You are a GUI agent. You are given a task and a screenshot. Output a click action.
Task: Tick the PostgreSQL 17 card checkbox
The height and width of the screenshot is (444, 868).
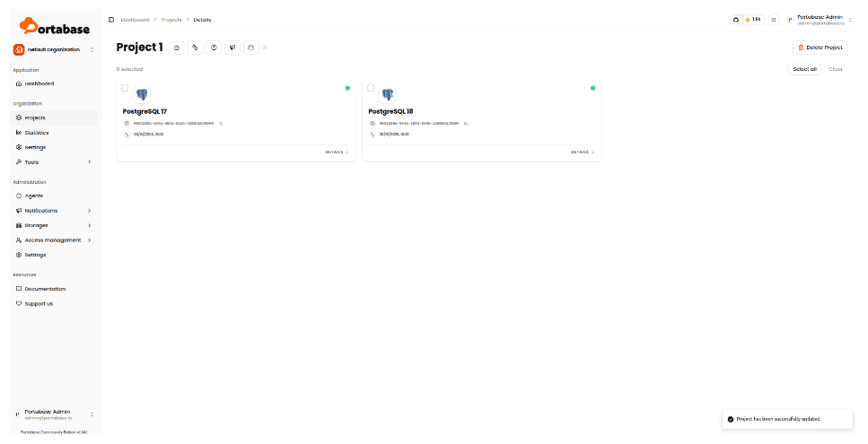click(x=125, y=88)
